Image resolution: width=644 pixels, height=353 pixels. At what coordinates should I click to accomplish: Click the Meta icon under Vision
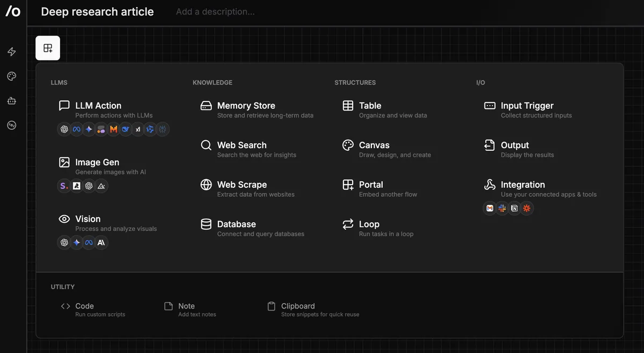(x=89, y=242)
